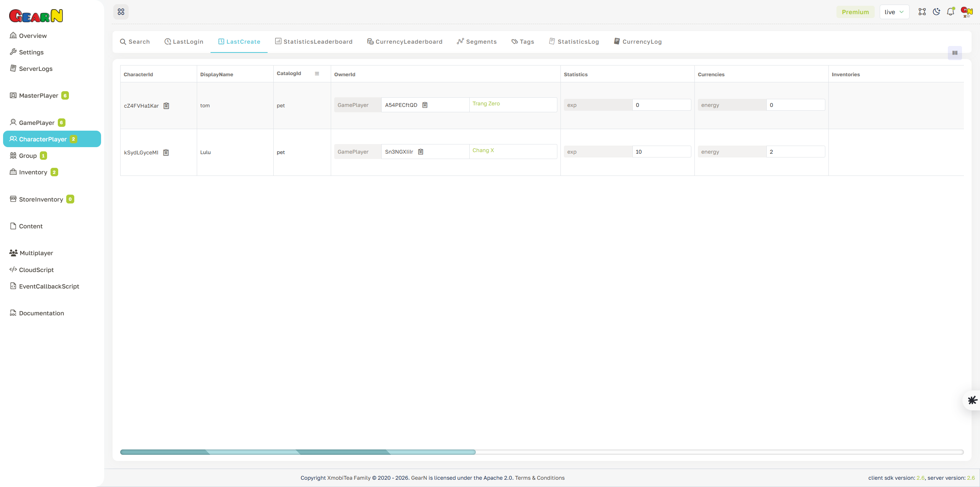980x487 pixels.
Task: Copy OwnerId A54PECftQD with its clipboard icon
Action: pyautogui.click(x=425, y=105)
